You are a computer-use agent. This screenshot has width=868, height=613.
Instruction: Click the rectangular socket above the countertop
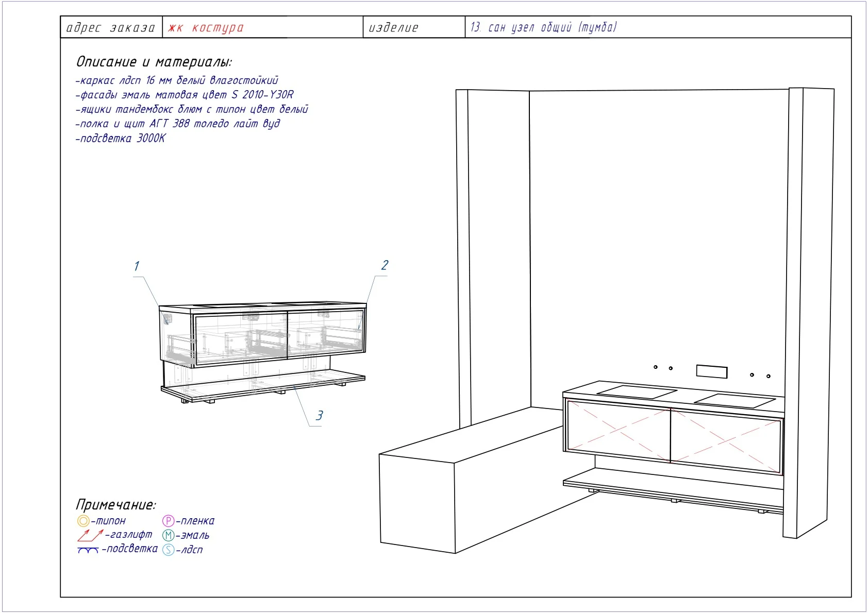[712, 371]
